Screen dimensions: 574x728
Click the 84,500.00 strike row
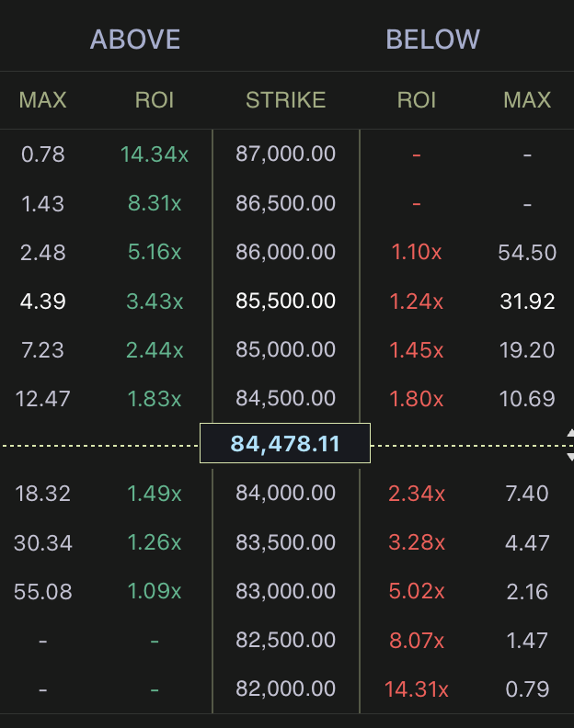click(286, 398)
